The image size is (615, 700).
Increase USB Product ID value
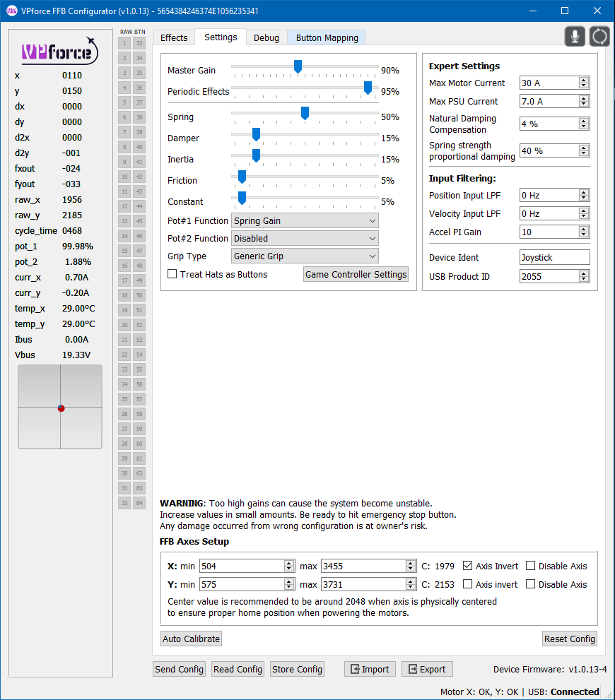[584, 273]
